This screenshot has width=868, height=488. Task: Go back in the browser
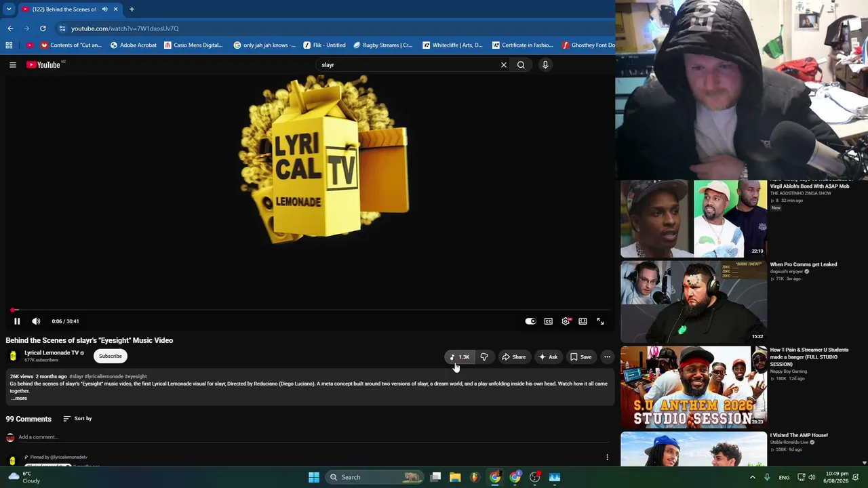click(10, 28)
